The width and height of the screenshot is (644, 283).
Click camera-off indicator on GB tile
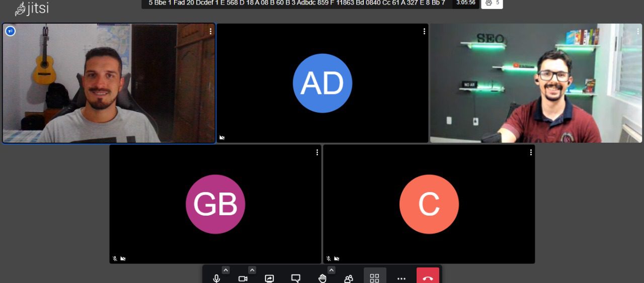[x=123, y=258]
